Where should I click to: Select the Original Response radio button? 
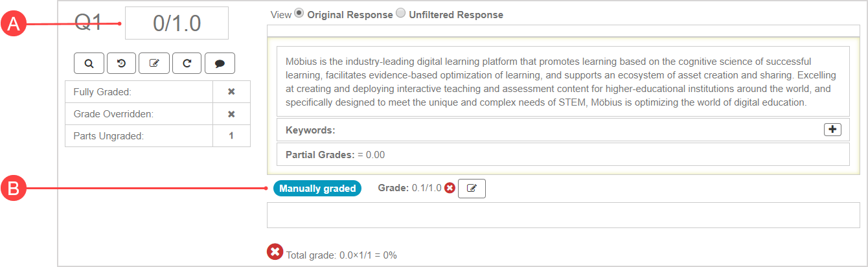(299, 14)
